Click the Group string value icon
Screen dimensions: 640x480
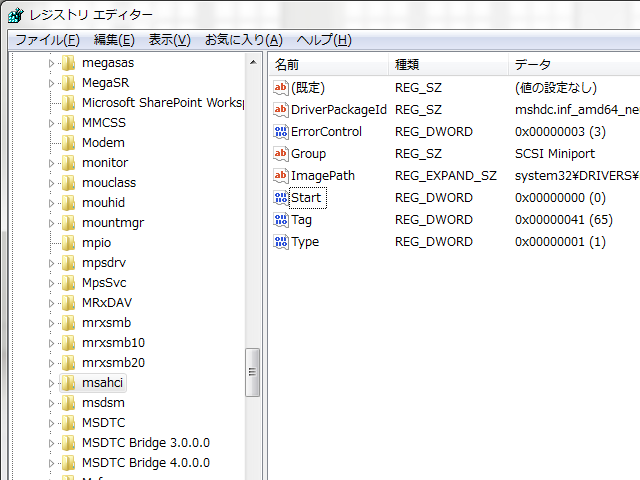click(280, 154)
